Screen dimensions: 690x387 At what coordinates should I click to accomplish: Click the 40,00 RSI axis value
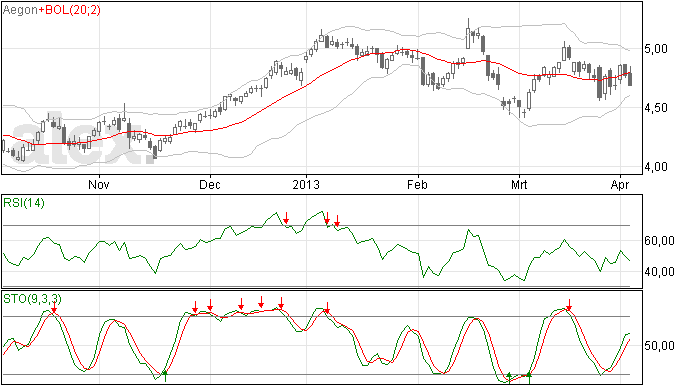click(x=660, y=272)
